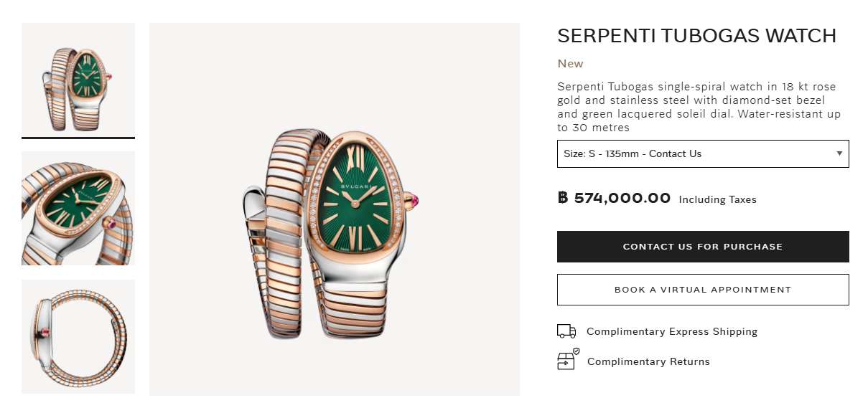The width and height of the screenshot is (868, 403).
Task: Click the Including Taxes note
Action: (x=717, y=200)
